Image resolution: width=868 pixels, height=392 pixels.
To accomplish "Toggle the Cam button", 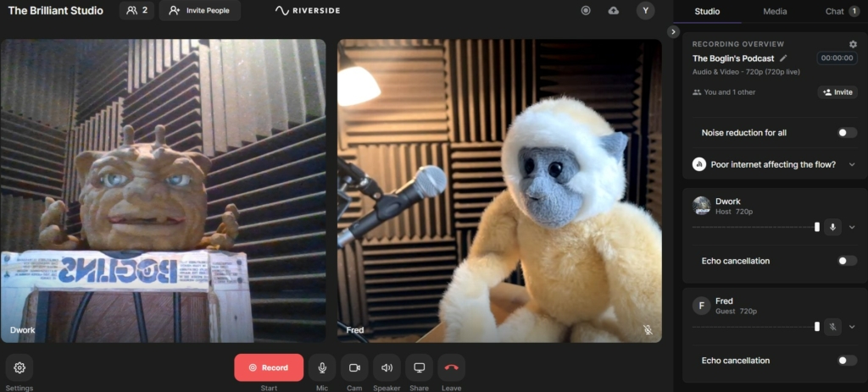I will pyautogui.click(x=354, y=367).
